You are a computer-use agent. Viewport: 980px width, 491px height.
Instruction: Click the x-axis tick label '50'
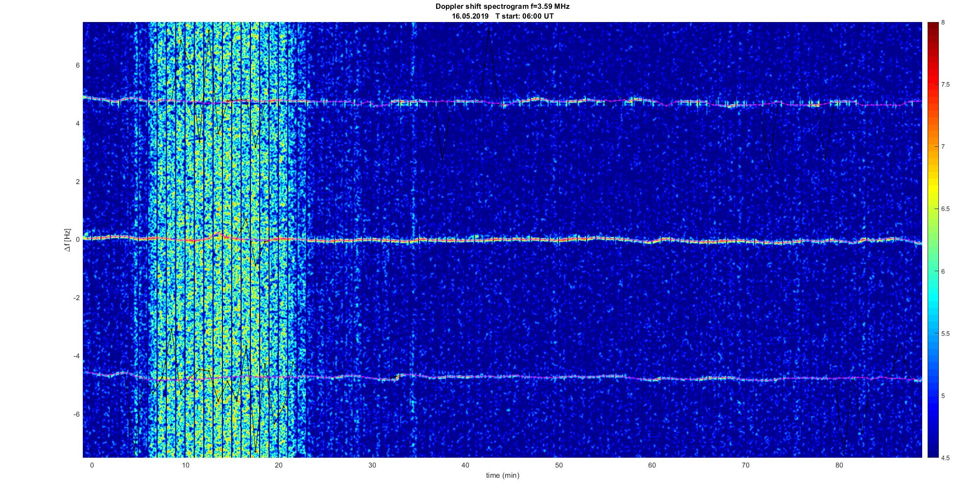pos(559,465)
